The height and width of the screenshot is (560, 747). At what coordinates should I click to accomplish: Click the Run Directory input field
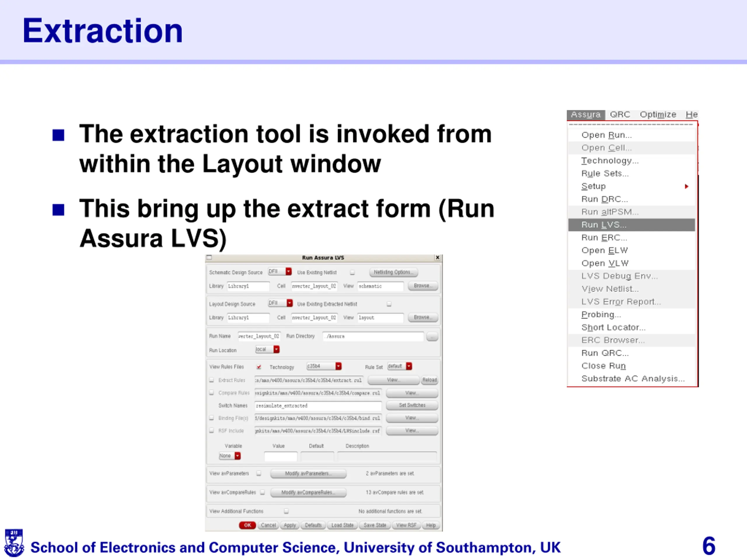373,337
